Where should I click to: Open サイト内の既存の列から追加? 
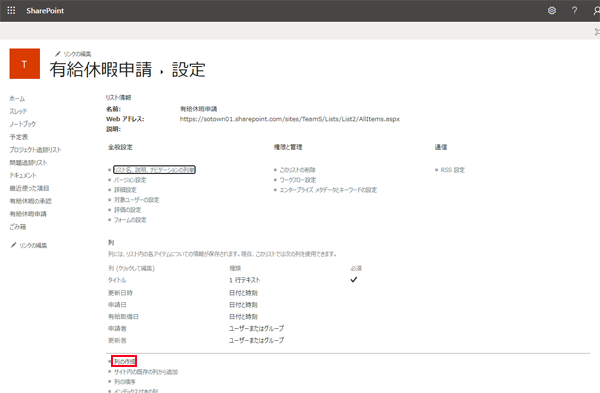coord(146,372)
